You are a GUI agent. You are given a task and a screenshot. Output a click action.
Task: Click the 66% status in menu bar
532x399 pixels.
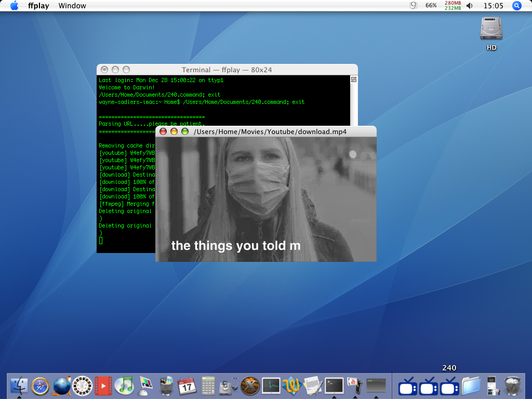pos(431,6)
